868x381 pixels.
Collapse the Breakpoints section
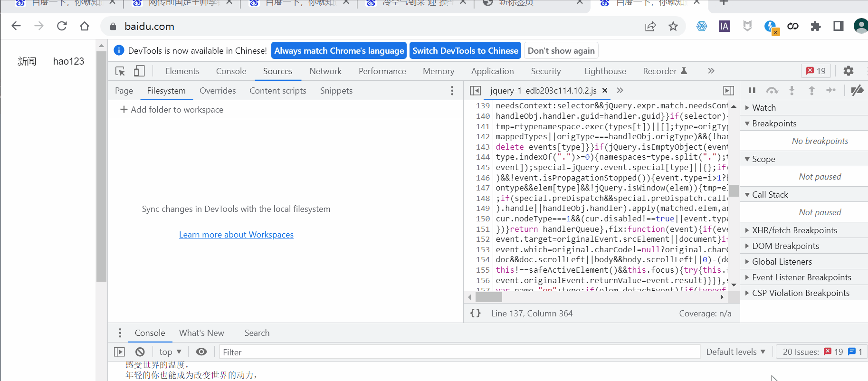[804, 124]
